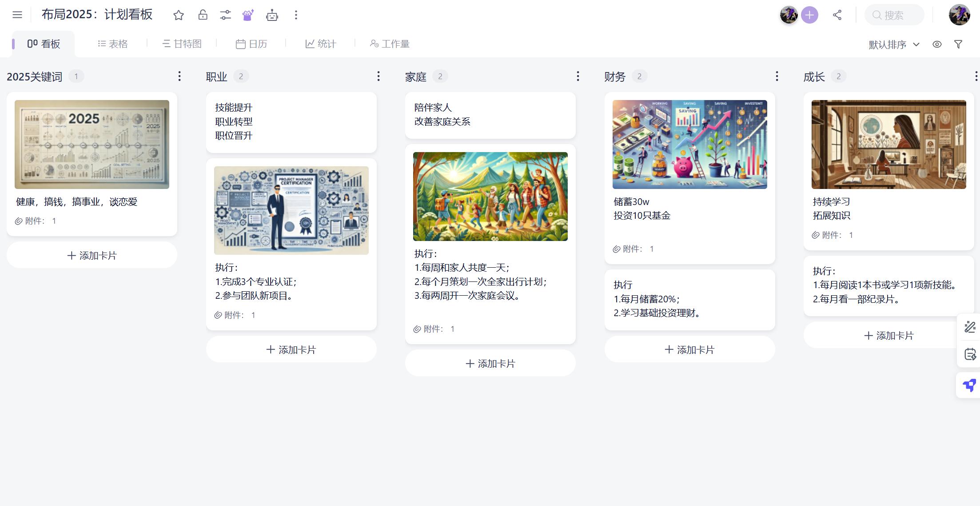The image size is (980, 506).
Task: Open the quick calendar-create icon on the right edge
Action: pos(969,355)
